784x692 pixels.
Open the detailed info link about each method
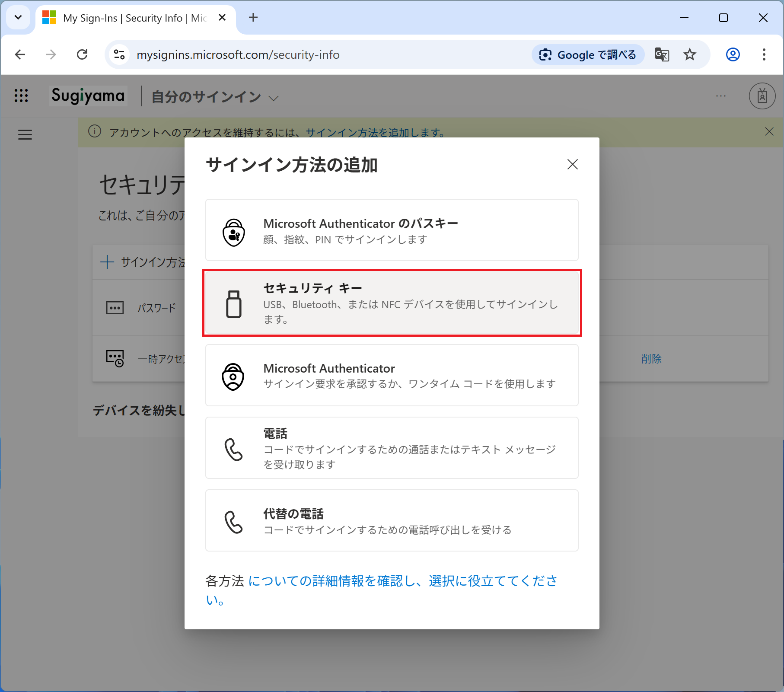402,581
